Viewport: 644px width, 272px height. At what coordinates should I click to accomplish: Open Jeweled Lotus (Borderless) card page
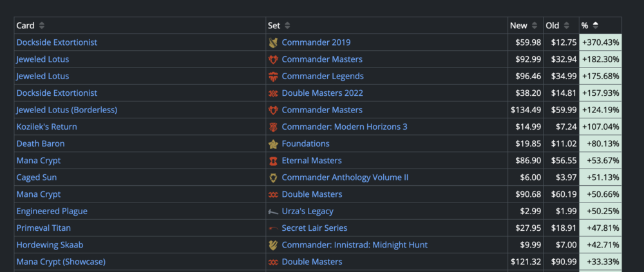66,110
